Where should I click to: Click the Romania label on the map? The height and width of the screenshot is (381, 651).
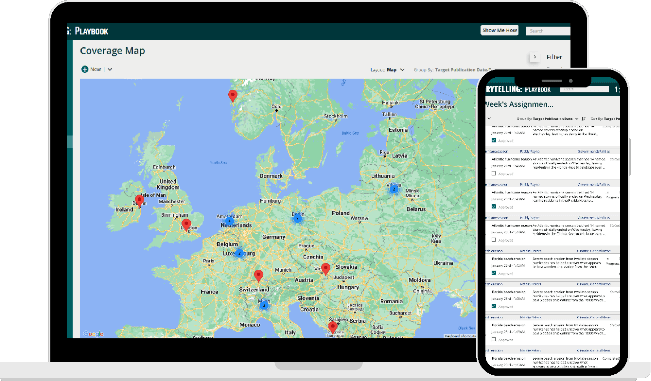(392, 301)
